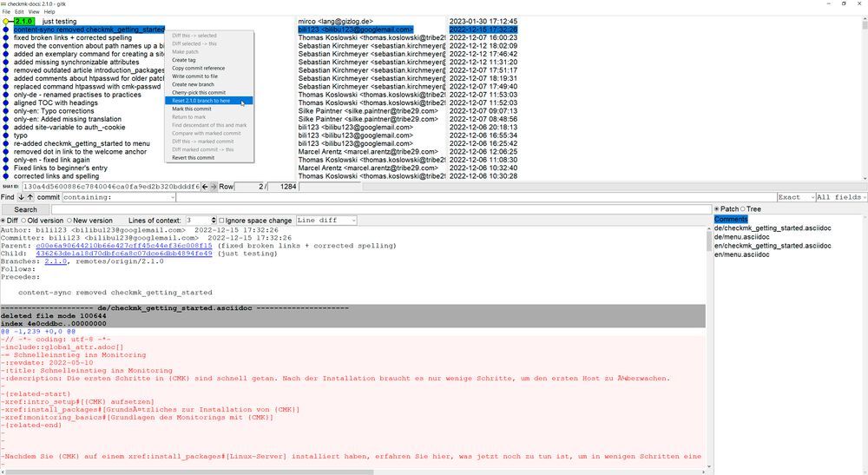The image size is (868, 475).
Task: Find next match with the down arrow
Action: 21,197
